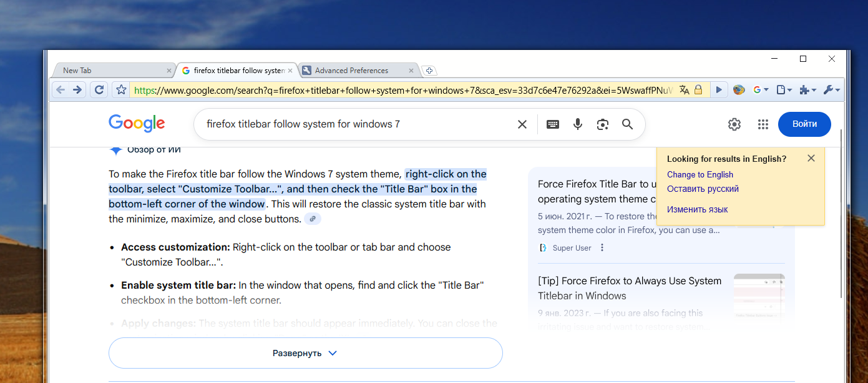Click the link chip after the AI overview paragraph
Image resolution: width=868 pixels, height=383 pixels.
[x=313, y=219]
